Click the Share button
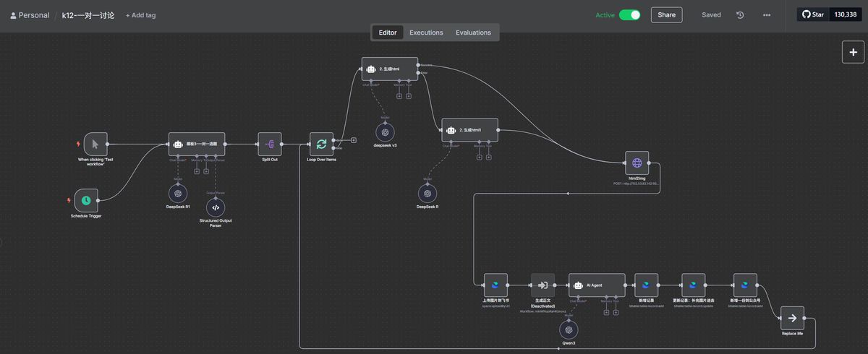The image size is (868, 354). click(666, 15)
